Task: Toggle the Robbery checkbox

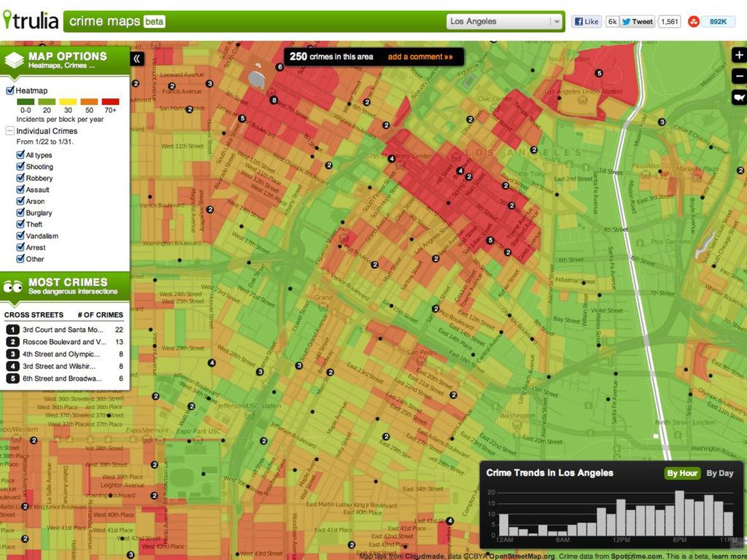Action: pyautogui.click(x=20, y=178)
